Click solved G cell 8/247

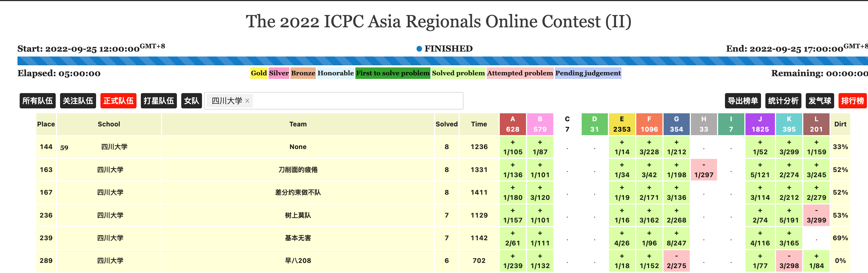pyautogui.click(x=676, y=238)
